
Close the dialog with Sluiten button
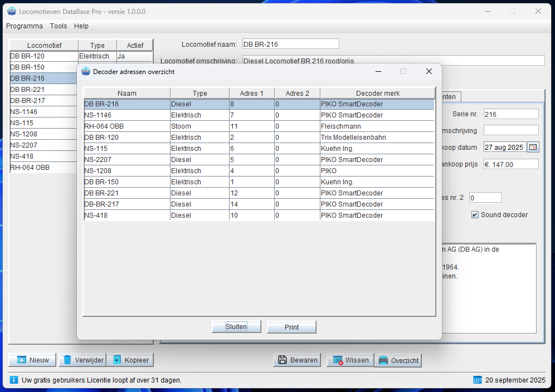tap(236, 327)
